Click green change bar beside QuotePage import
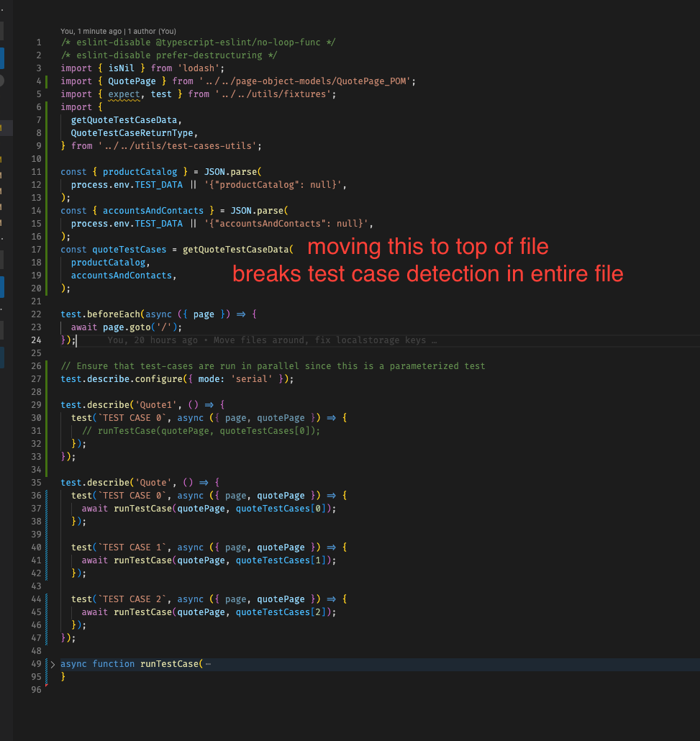 pos(47,81)
